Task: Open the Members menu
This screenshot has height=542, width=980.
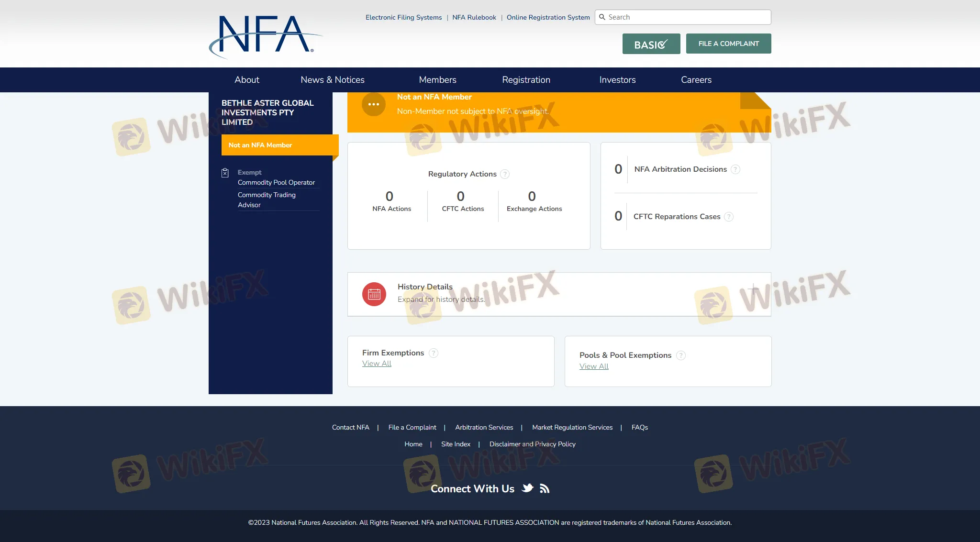Action: click(x=438, y=80)
